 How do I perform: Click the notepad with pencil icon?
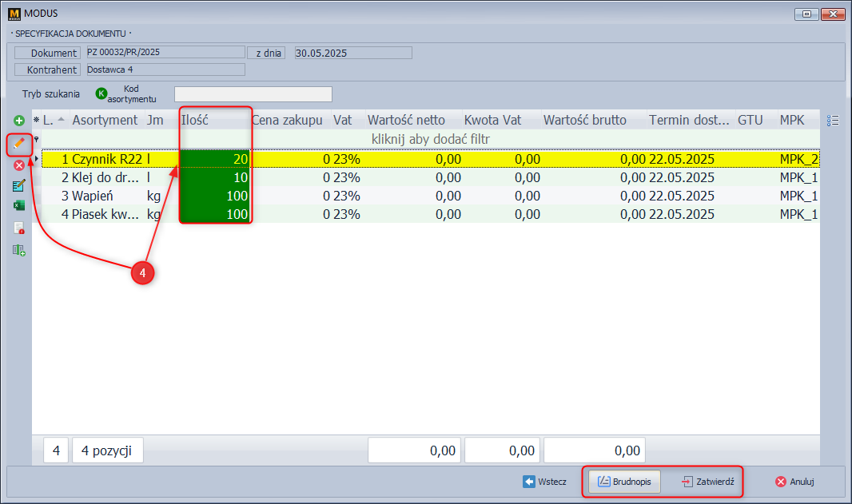19,185
